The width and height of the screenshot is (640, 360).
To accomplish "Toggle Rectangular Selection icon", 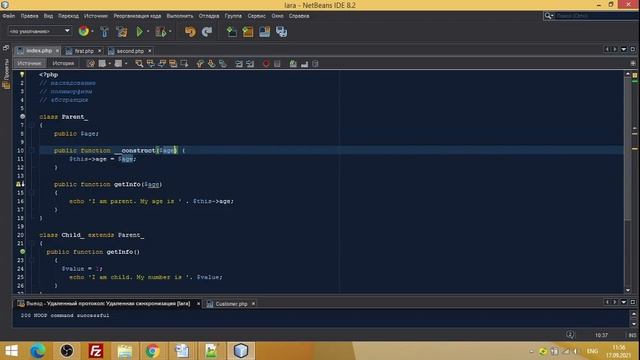I will (184, 63).
